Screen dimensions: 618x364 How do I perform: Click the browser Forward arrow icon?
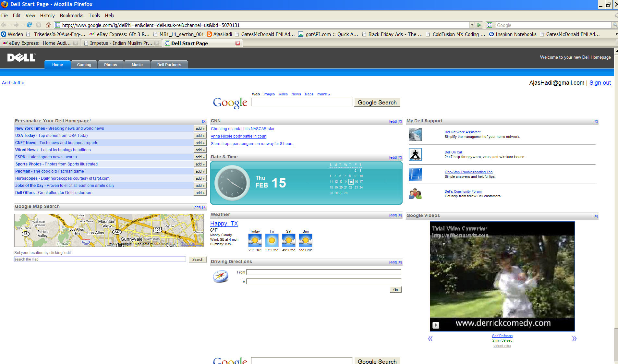tap(16, 25)
